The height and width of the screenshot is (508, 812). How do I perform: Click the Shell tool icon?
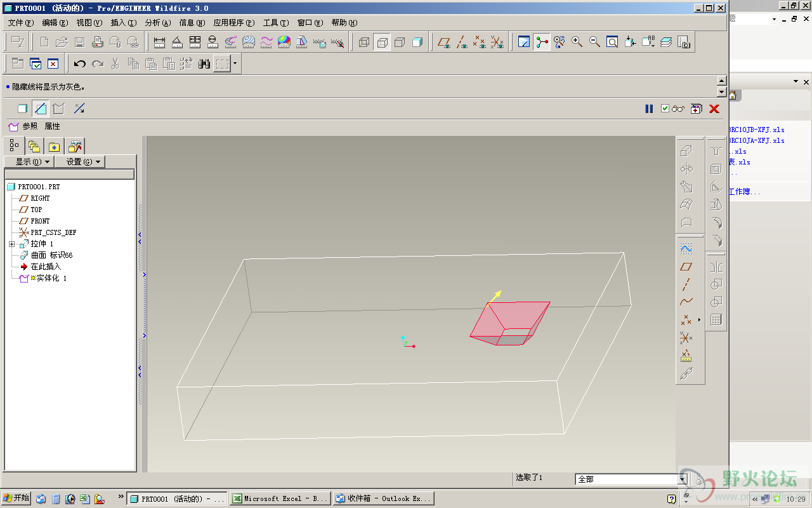coord(716,169)
